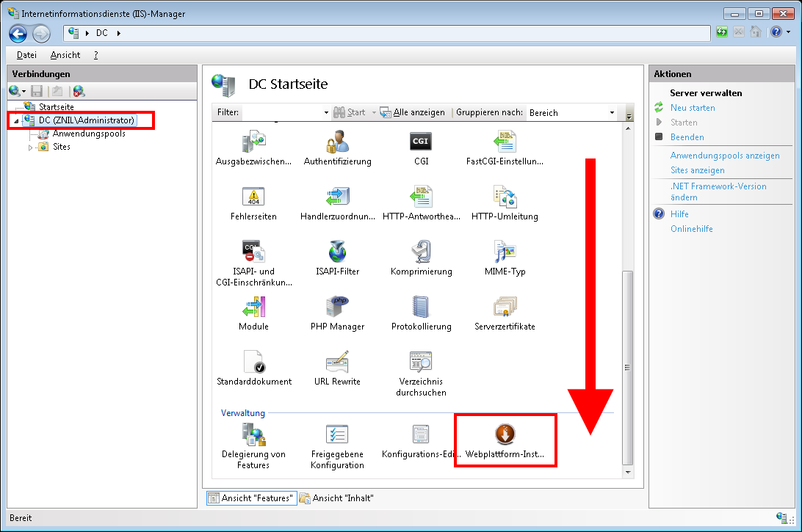
Task: Click Anwendungspools anzeigen link
Action: tap(724, 156)
